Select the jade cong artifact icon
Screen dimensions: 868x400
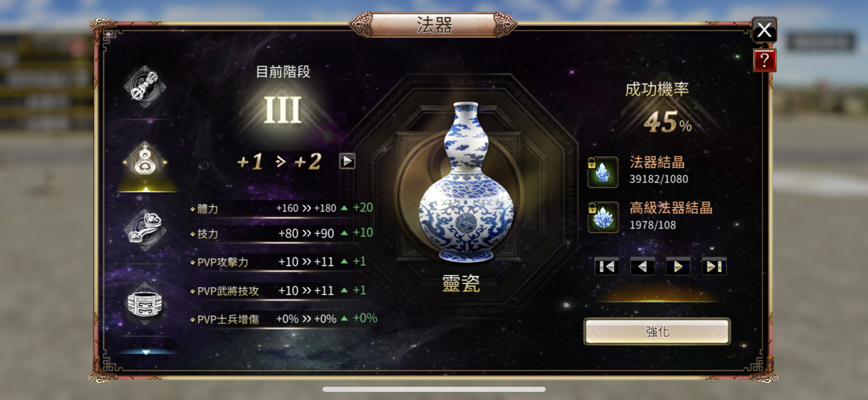click(x=145, y=304)
